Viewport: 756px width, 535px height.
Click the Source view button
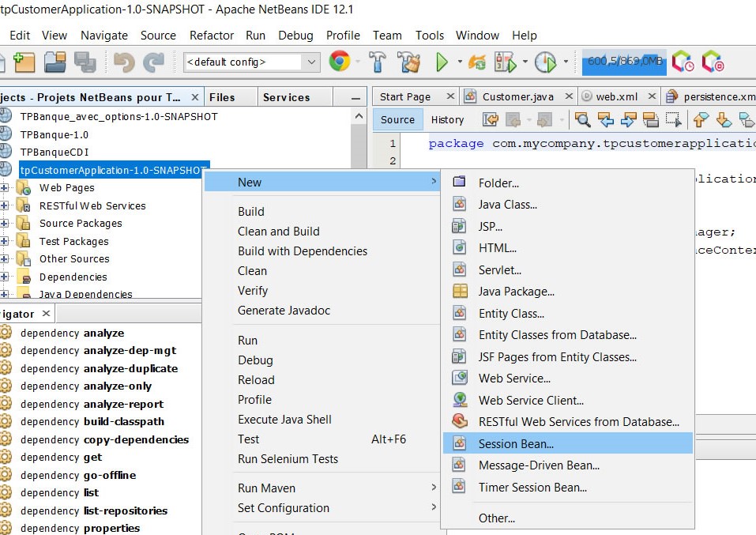[x=397, y=119]
